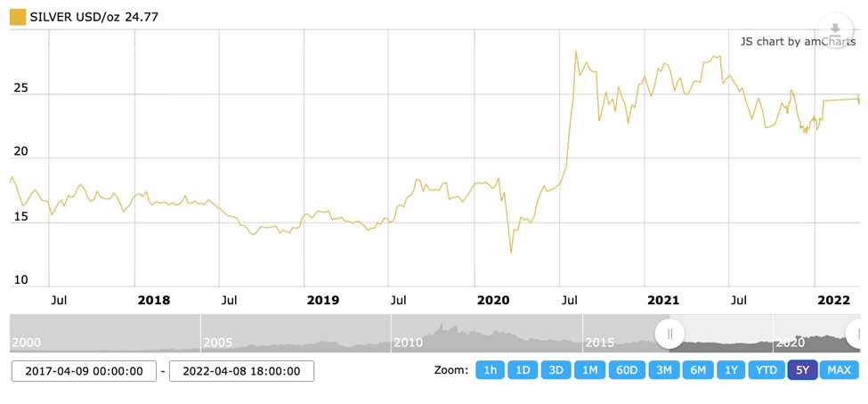The height and width of the screenshot is (404, 868).
Task: Show the 1Y price range
Action: pos(732,370)
